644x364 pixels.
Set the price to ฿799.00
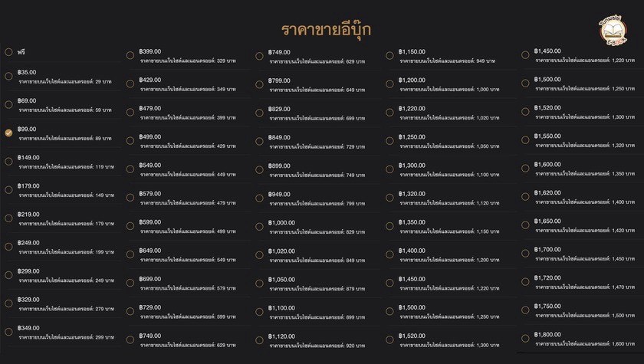point(260,84)
